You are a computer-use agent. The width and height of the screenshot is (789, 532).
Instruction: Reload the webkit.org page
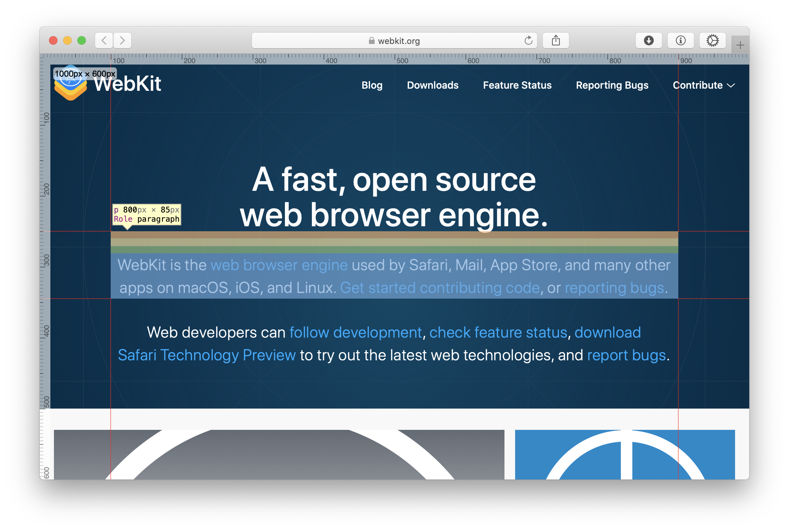click(528, 41)
